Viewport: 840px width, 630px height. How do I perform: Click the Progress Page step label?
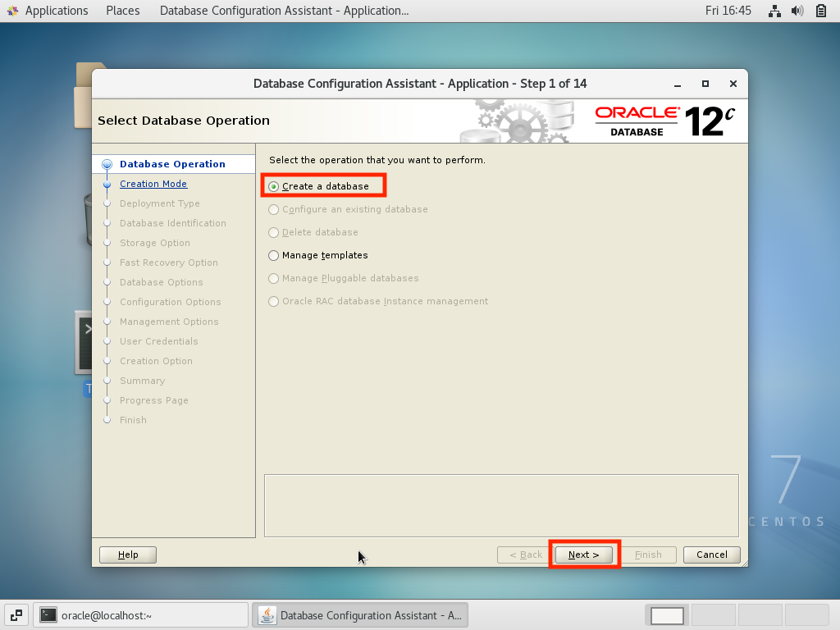pos(153,400)
